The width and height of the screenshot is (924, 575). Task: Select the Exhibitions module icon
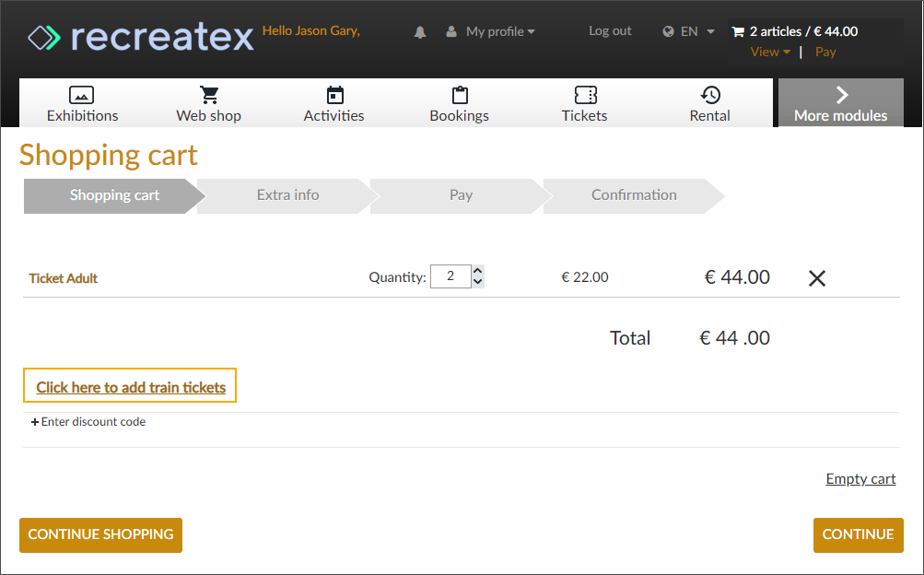(82, 94)
